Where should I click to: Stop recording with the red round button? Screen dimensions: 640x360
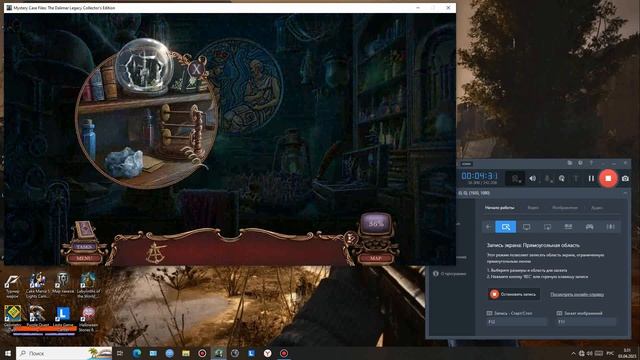point(608,178)
